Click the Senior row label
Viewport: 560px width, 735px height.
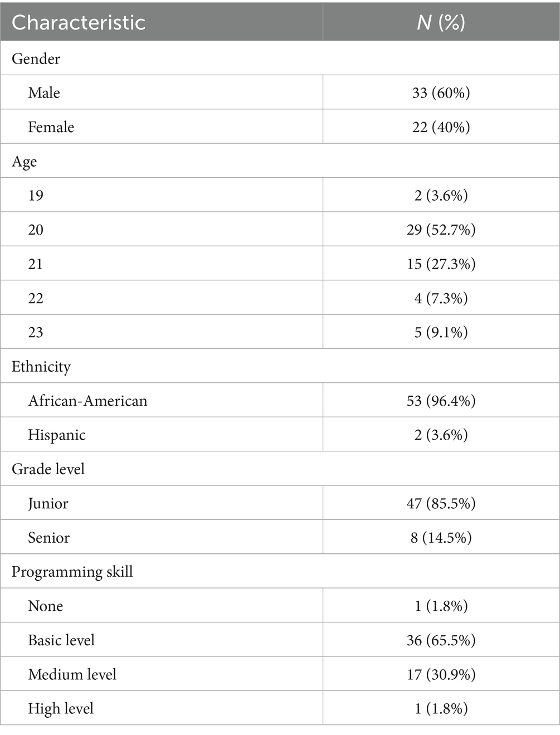point(49,538)
